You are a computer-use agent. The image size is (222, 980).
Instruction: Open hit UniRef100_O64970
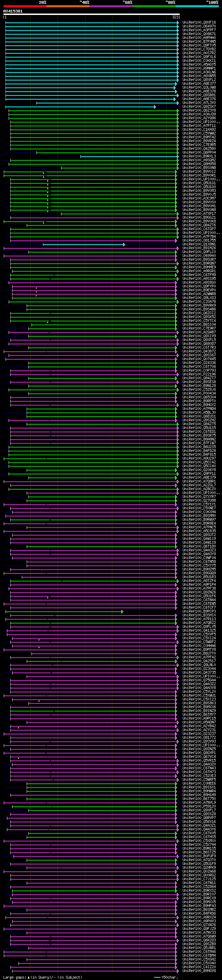coord(199,26)
